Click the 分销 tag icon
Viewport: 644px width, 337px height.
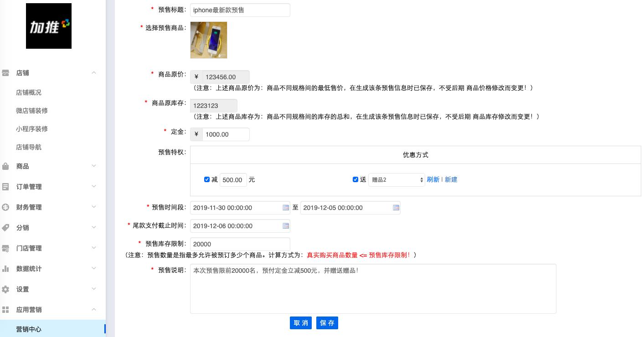tap(6, 228)
